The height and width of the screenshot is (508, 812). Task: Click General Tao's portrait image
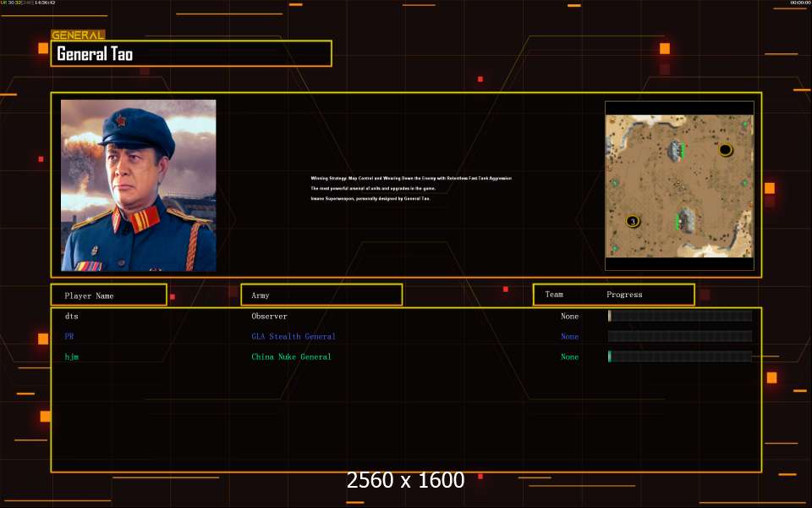click(138, 185)
